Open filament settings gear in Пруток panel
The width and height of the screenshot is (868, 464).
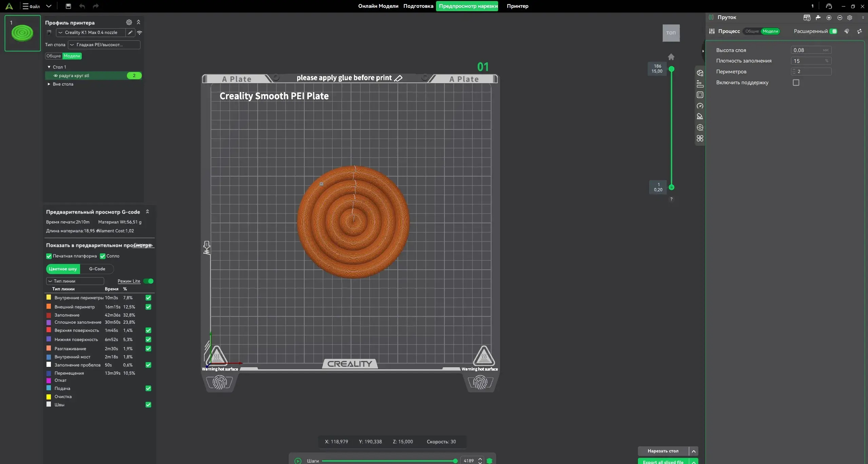pyautogui.click(x=850, y=18)
